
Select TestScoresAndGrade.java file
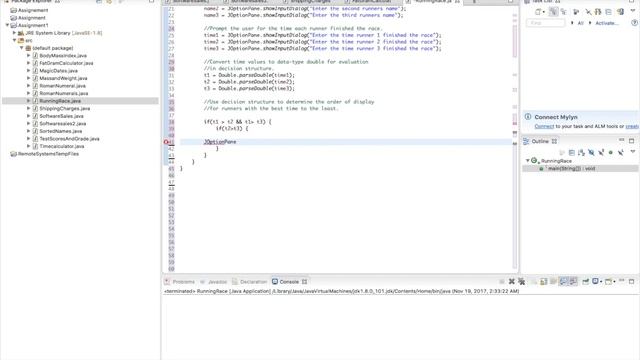[x=69, y=139]
